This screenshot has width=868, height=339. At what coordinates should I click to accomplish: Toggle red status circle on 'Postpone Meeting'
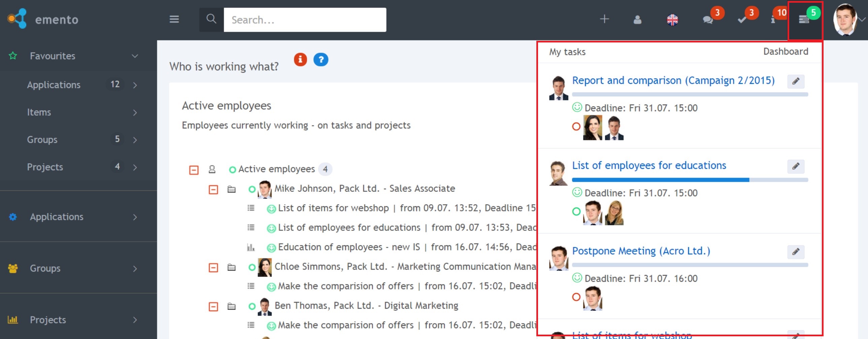[x=576, y=297]
